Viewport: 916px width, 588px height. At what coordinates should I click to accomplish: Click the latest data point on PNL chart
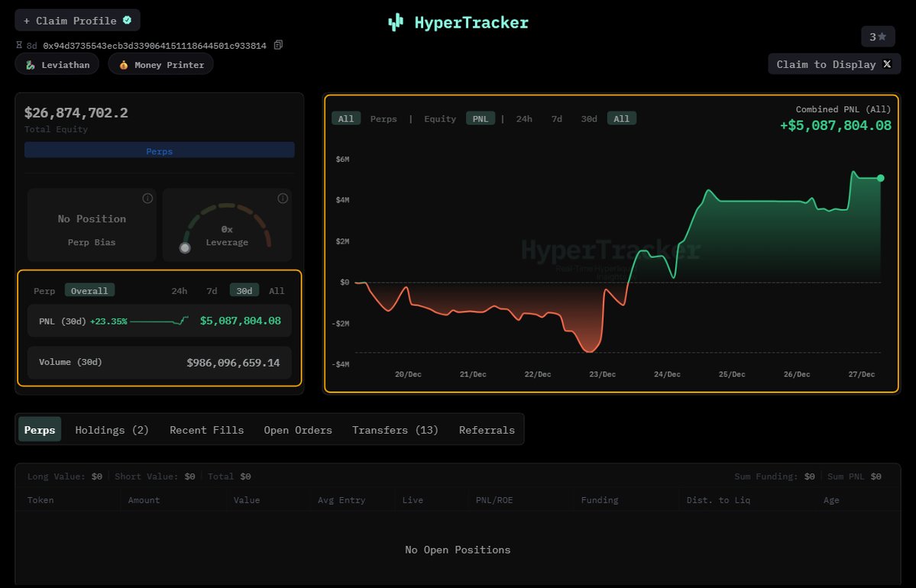click(x=880, y=178)
